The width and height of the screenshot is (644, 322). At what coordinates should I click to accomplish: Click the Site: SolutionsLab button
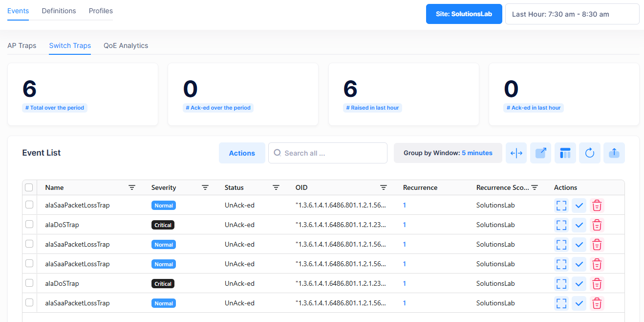[x=464, y=14]
